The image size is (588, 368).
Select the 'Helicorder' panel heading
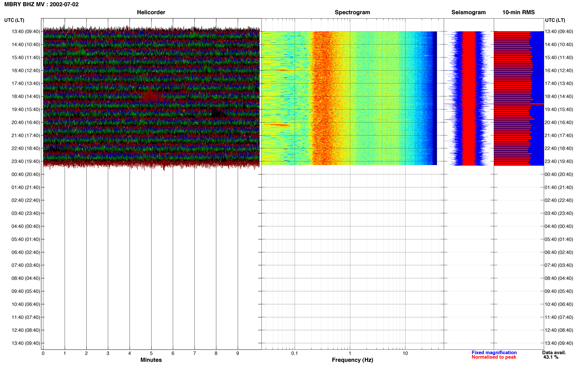[x=151, y=12]
